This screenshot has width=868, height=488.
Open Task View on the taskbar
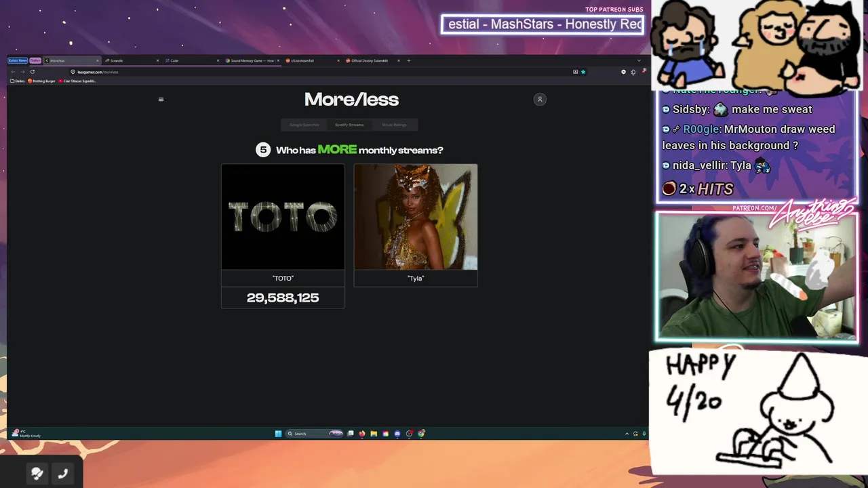(x=351, y=434)
